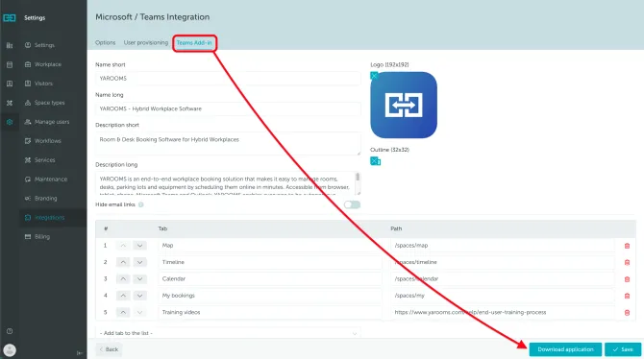
Task: Open the visitors badge icon in the left rail
Action: click(x=10, y=84)
